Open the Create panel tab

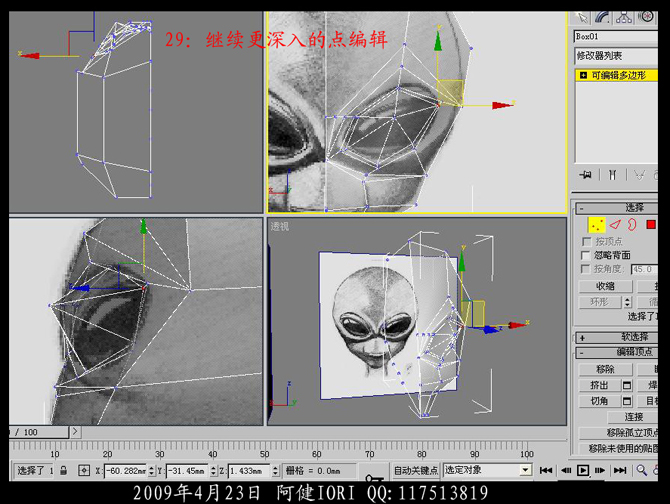coord(582,18)
